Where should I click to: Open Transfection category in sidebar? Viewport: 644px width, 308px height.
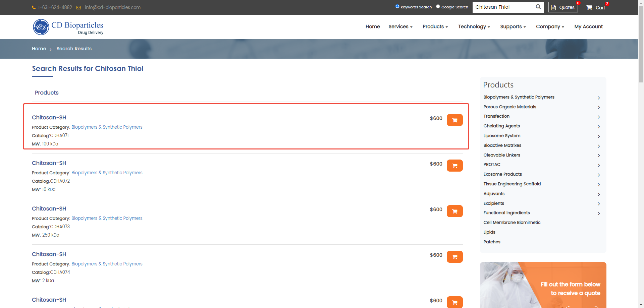point(496,116)
